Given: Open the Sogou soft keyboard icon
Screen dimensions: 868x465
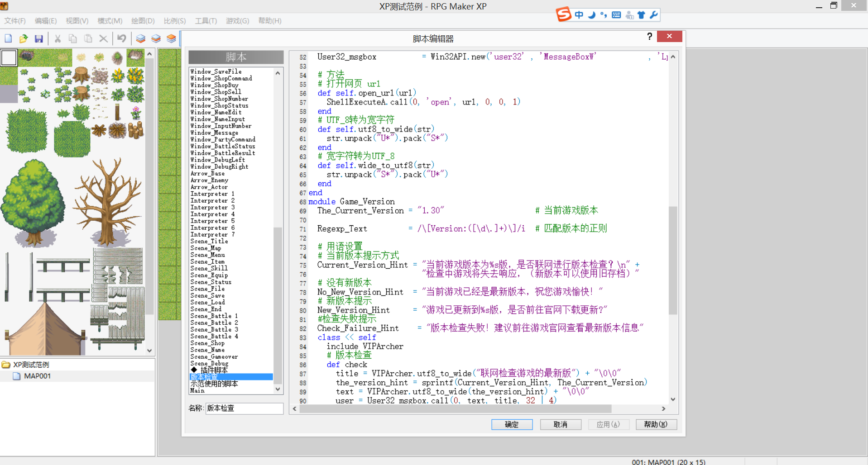Looking at the screenshot, I should pos(616,15).
